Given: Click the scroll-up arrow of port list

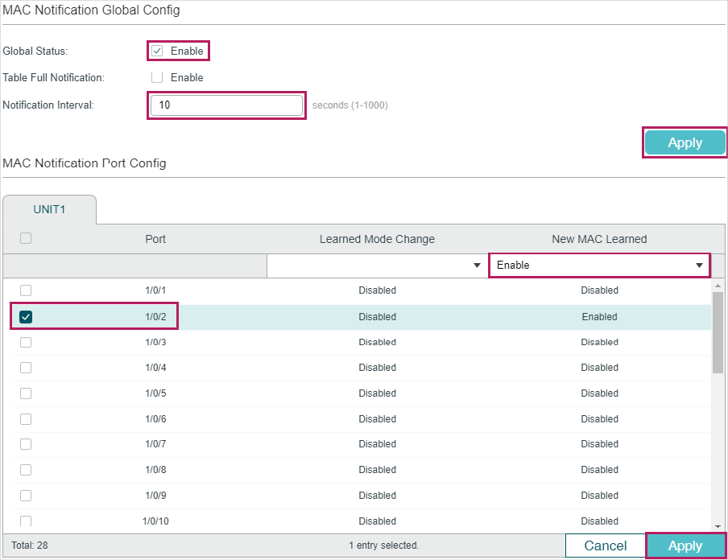Looking at the screenshot, I should [x=718, y=286].
